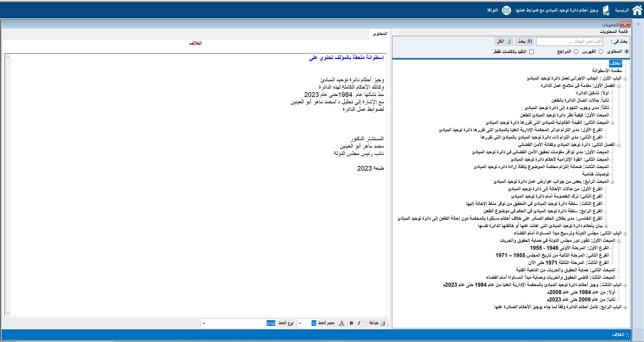644x342 pixels.
Task: Click the font size value 12 field
Action: click(314, 323)
